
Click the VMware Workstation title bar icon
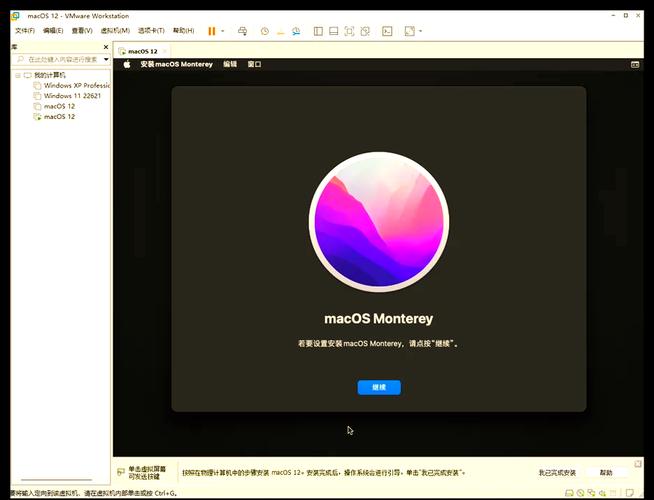(15, 16)
